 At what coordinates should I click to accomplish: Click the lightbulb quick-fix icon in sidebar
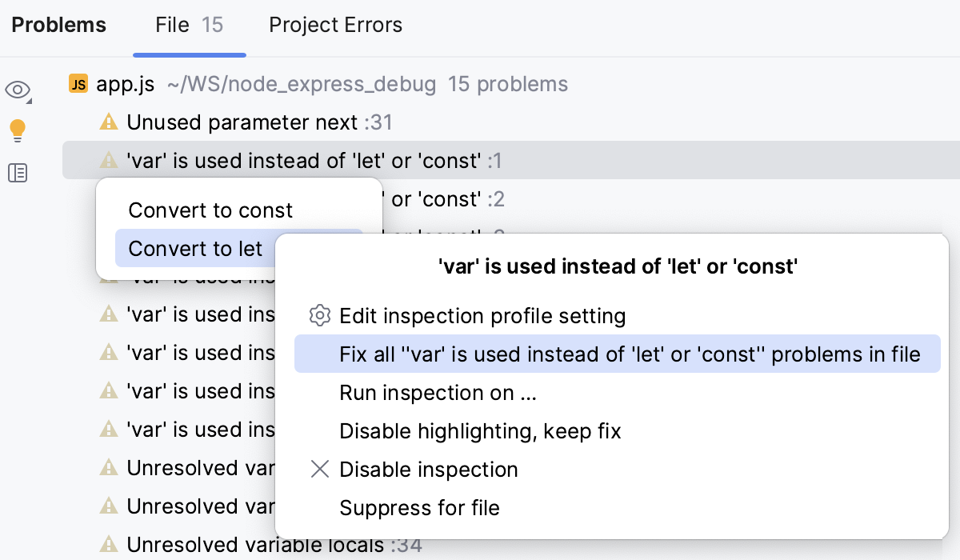[18, 130]
